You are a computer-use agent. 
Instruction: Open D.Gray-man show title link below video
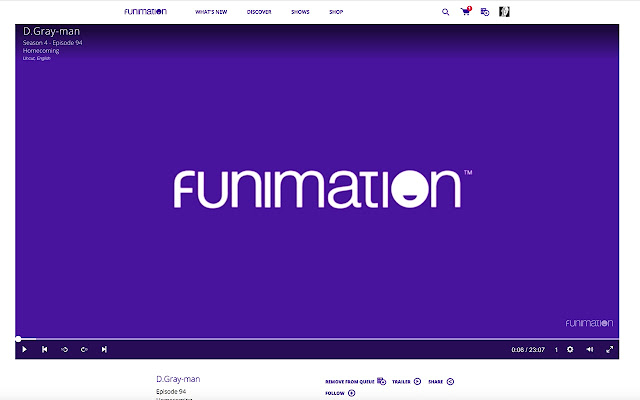point(178,379)
